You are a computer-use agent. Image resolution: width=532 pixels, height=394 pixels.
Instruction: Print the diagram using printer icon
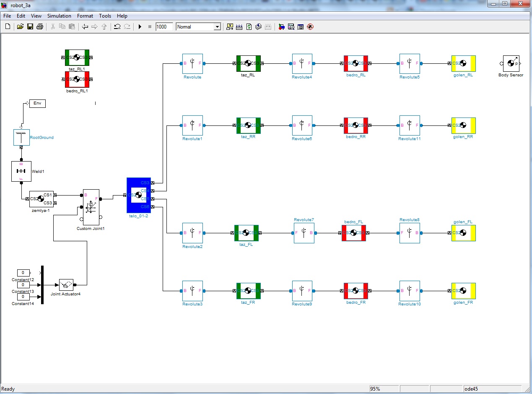(40, 27)
